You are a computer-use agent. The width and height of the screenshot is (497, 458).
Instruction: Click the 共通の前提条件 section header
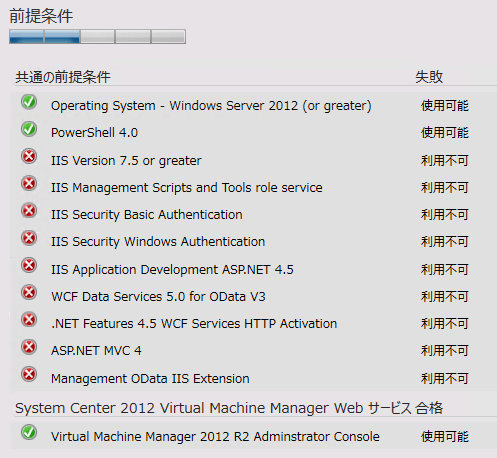tap(63, 77)
